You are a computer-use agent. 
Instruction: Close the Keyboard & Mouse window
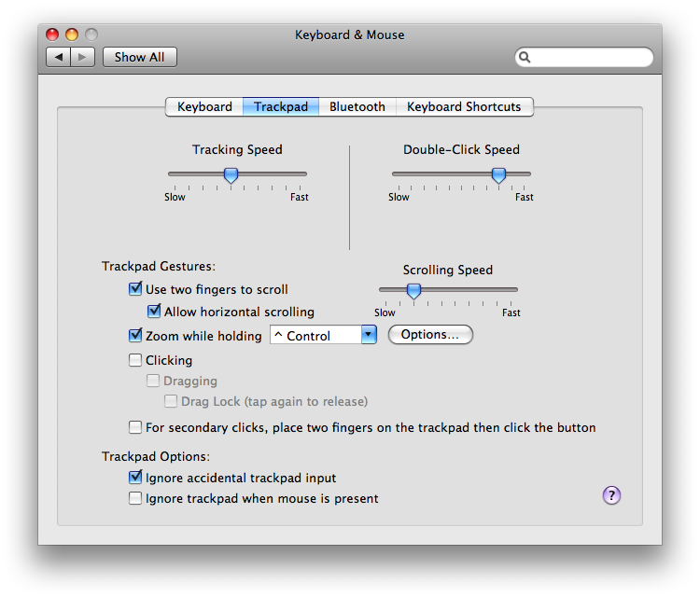[x=52, y=35]
